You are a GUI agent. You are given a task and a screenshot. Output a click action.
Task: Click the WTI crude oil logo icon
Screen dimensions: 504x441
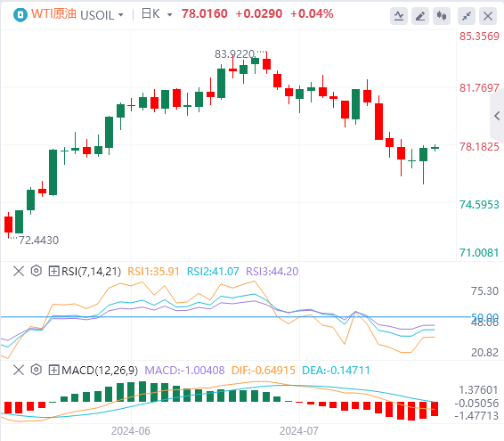click(20, 15)
